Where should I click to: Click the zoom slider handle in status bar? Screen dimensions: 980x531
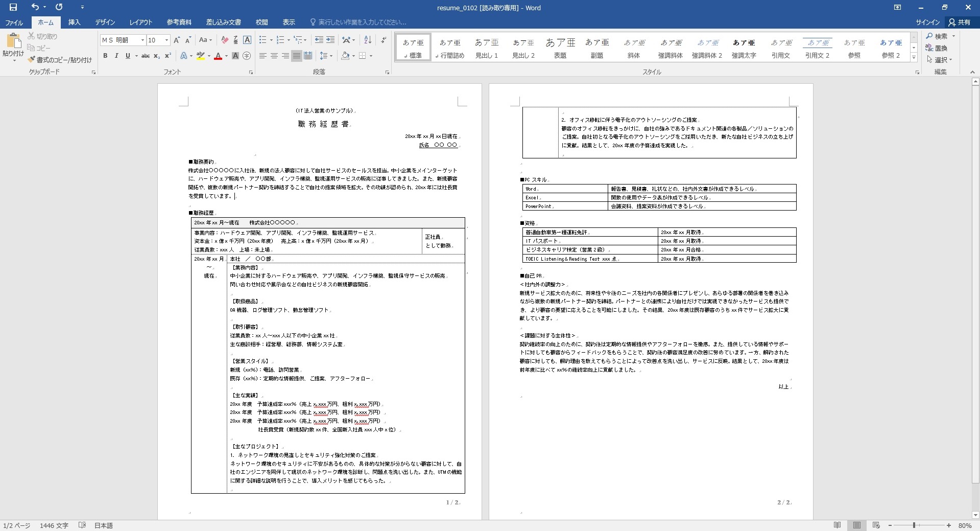tap(914, 525)
